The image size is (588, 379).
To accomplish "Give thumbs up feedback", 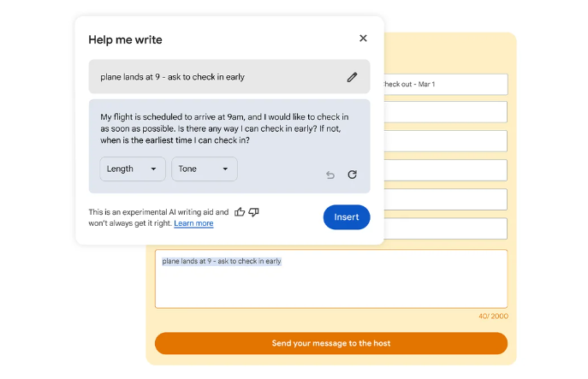I will point(240,212).
